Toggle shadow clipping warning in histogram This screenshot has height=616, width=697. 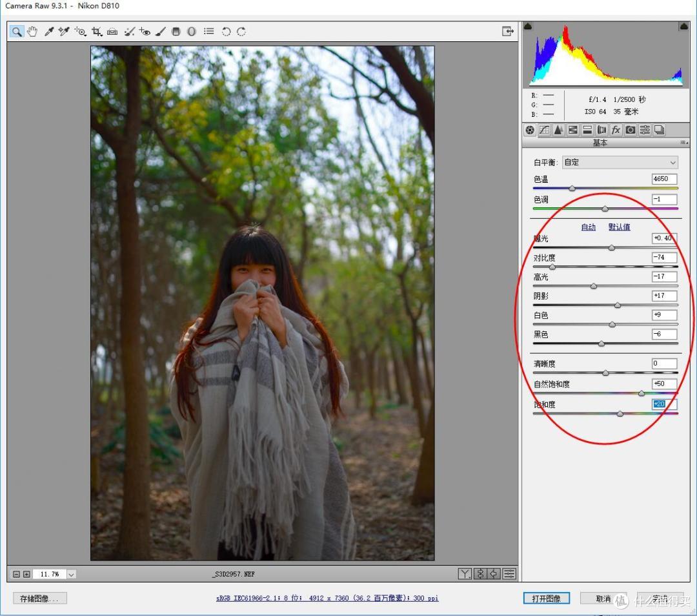point(528,26)
